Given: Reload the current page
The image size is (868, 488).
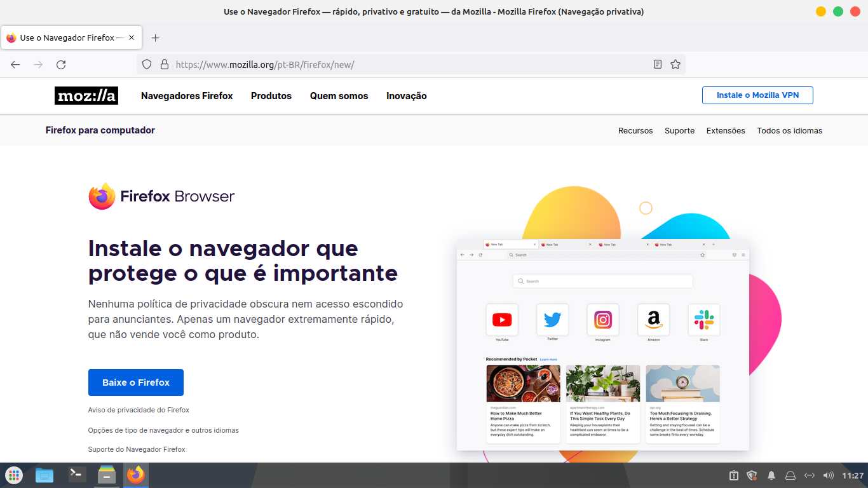Looking at the screenshot, I should tap(61, 64).
